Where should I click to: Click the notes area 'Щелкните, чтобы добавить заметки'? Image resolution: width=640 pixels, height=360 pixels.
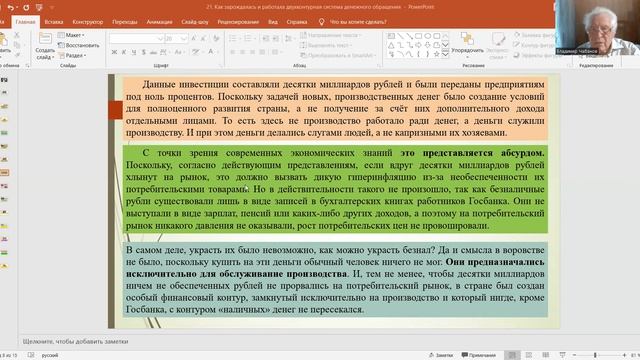[x=76, y=341]
